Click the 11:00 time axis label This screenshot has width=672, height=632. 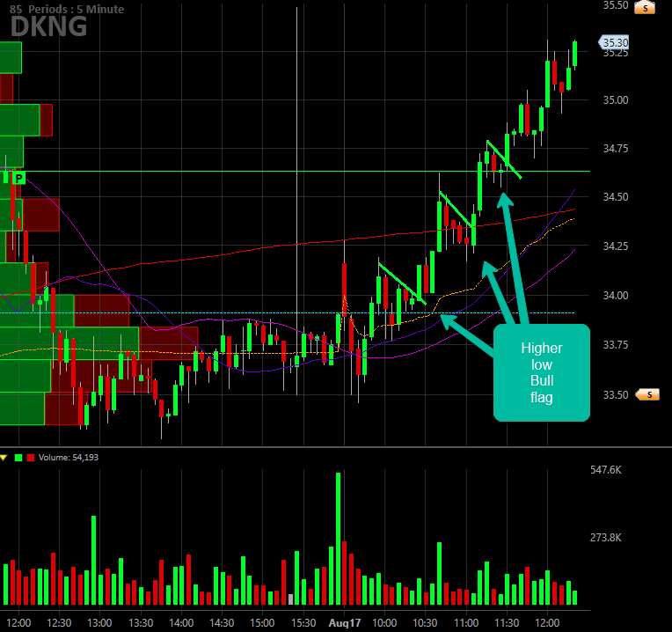[x=466, y=623]
